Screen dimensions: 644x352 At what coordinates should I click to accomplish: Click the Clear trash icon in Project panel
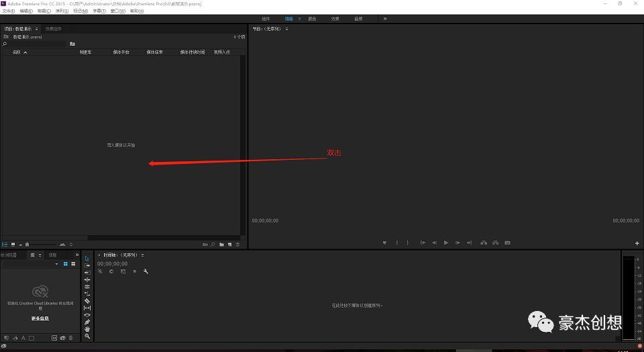coord(237,245)
